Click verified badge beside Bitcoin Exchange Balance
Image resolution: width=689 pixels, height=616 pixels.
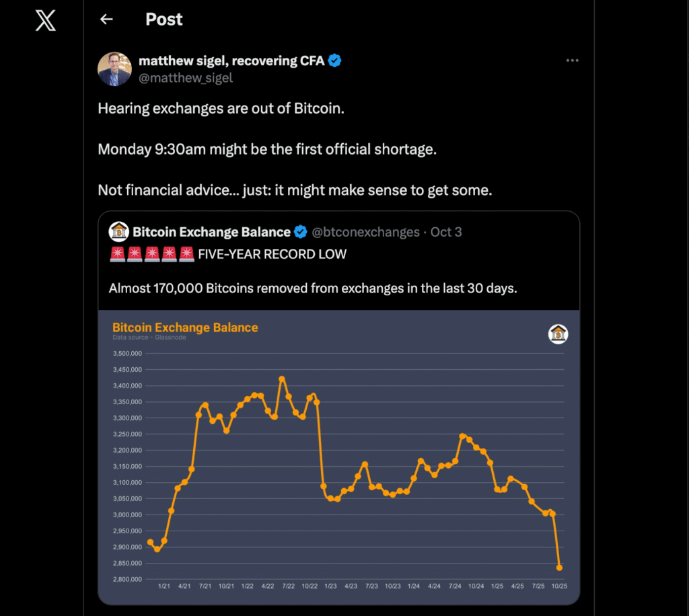pos(301,232)
